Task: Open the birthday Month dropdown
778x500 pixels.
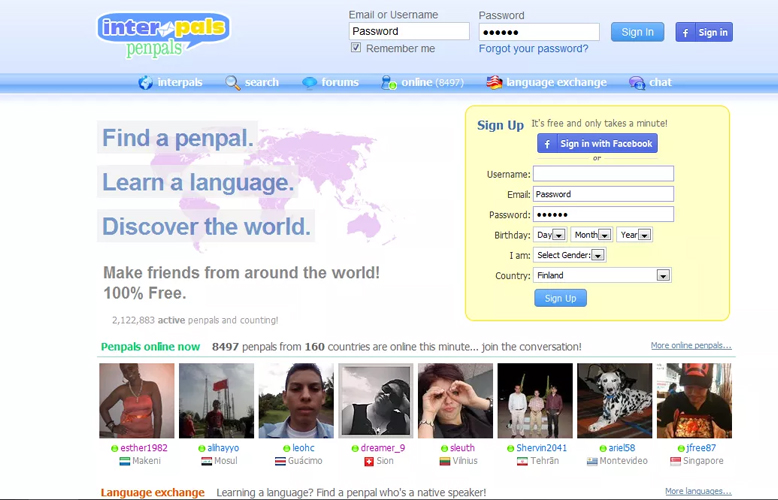Action: [x=606, y=235]
